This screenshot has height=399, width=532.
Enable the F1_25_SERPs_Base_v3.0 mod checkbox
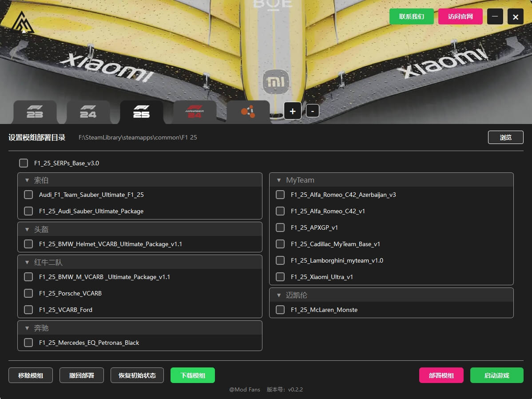[x=24, y=163]
